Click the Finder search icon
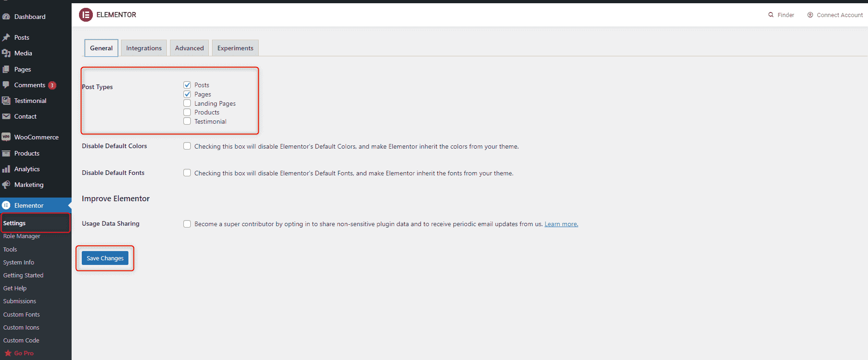The image size is (868, 360). click(x=771, y=15)
